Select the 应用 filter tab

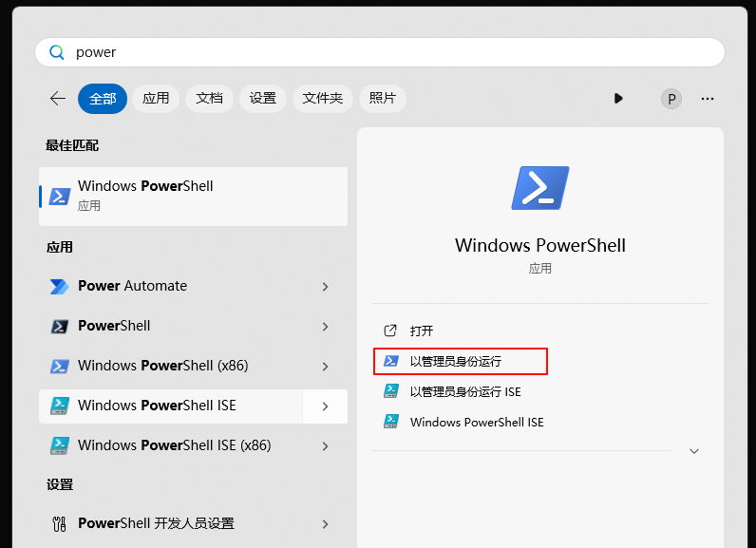pos(156,99)
